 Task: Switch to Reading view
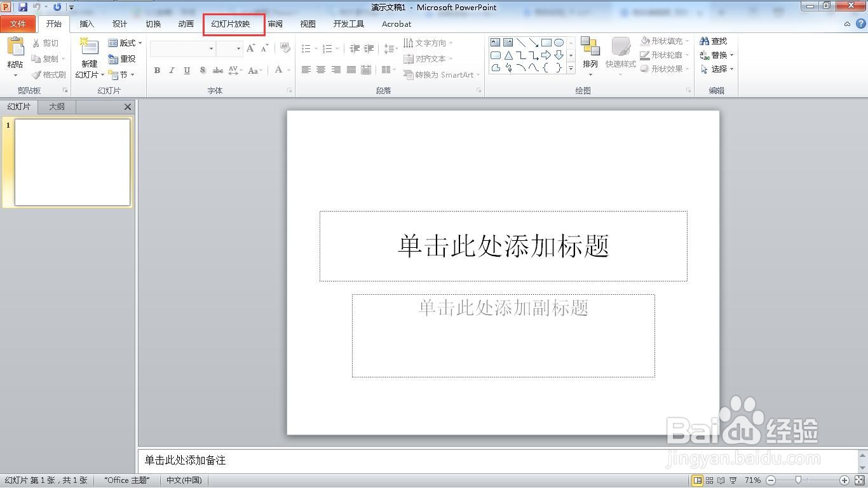(x=721, y=480)
